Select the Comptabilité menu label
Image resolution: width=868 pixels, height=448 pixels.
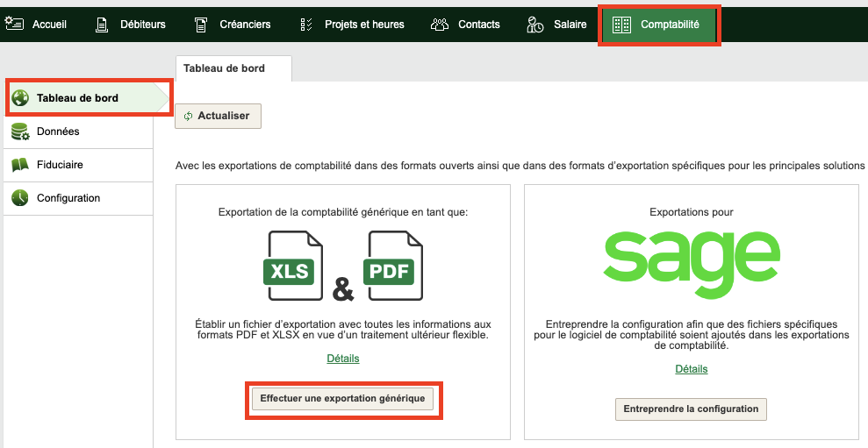[x=670, y=25]
